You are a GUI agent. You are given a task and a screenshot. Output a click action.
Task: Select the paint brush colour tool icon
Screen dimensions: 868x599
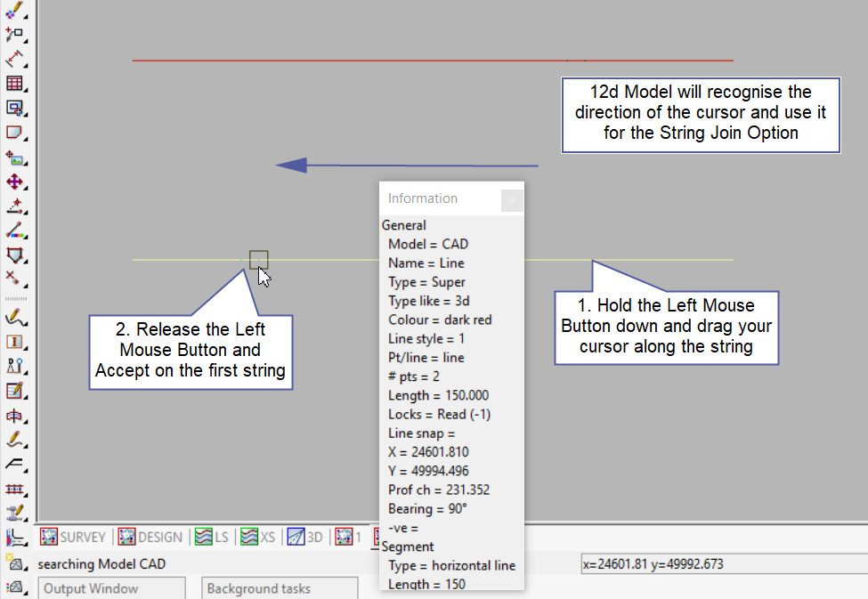(14, 10)
